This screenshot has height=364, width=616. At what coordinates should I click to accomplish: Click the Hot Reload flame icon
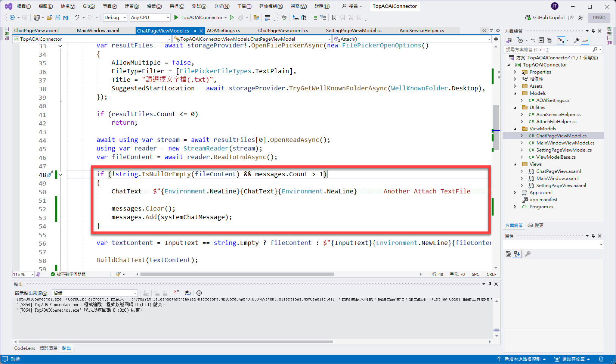(x=241, y=18)
